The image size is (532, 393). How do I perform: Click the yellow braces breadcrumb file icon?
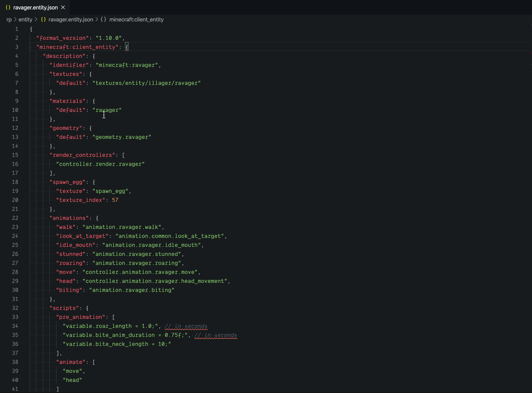click(43, 19)
